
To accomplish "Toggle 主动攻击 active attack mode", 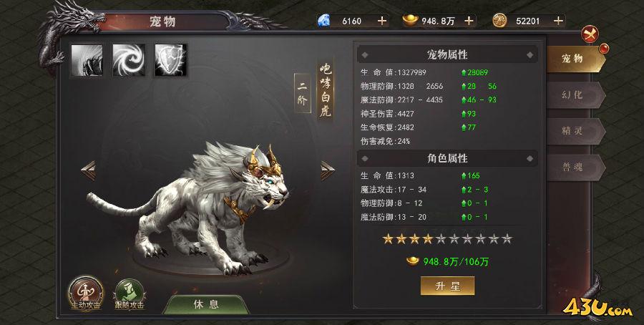I will point(85,294).
